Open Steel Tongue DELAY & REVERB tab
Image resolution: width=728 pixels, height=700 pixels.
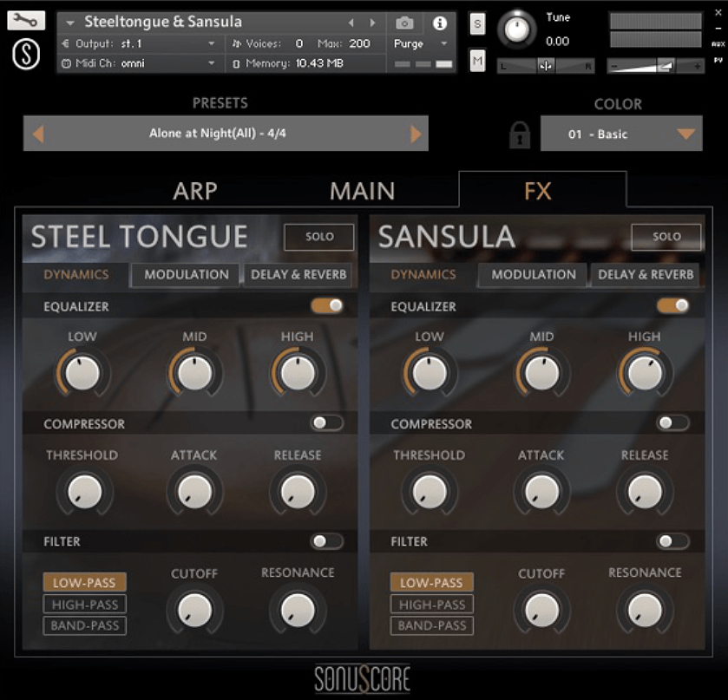tap(298, 275)
